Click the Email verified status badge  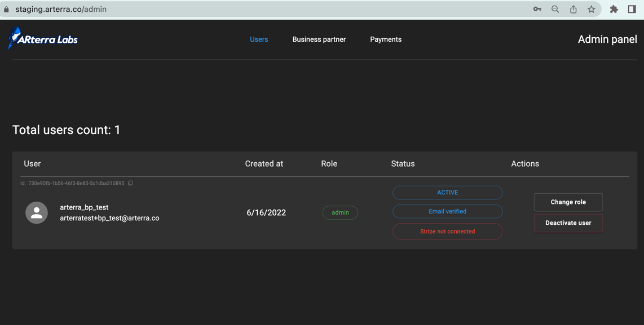[447, 211]
